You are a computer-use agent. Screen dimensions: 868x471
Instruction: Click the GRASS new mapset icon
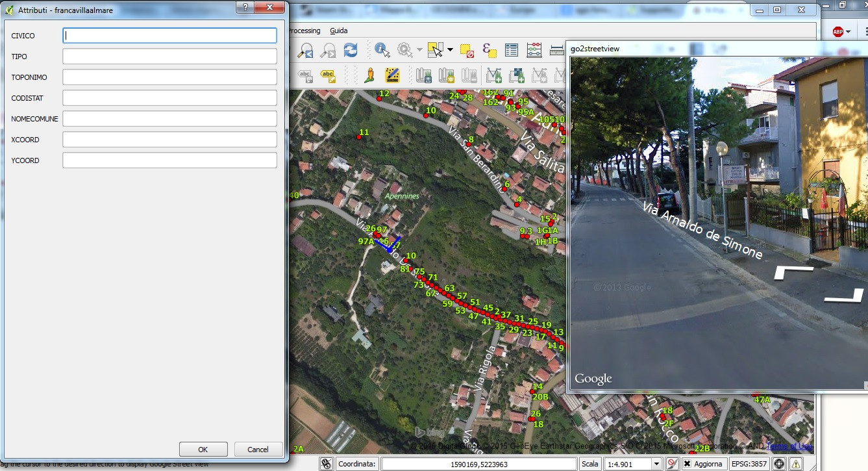(x=447, y=75)
